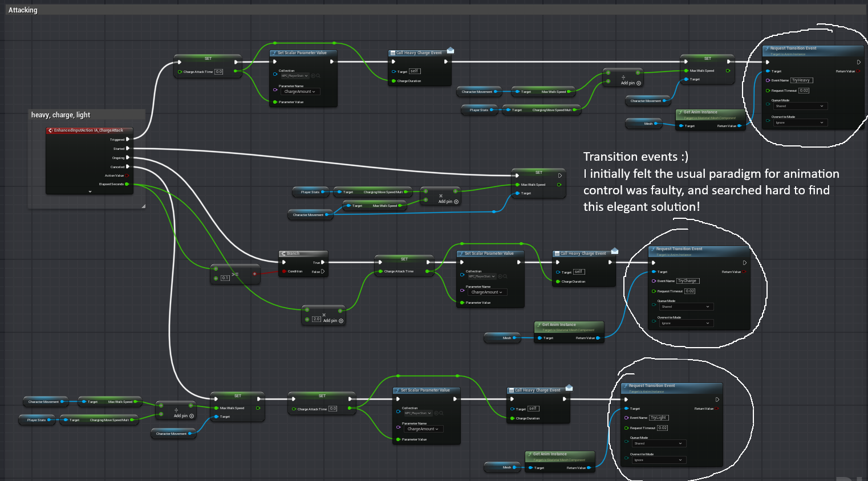Image resolution: width=868 pixels, height=481 pixels.
Task: Click output exec pin on TryCharge Request Transition Event
Action: coord(745,263)
